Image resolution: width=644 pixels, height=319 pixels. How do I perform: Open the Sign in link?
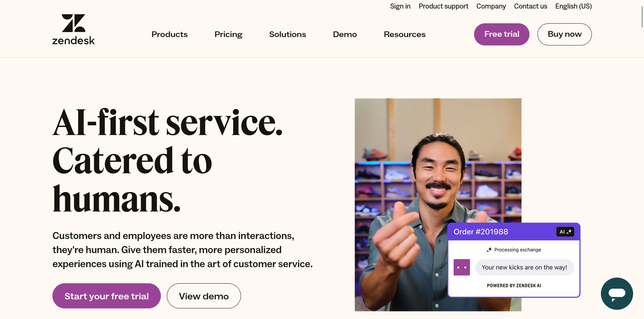(400, 6)
